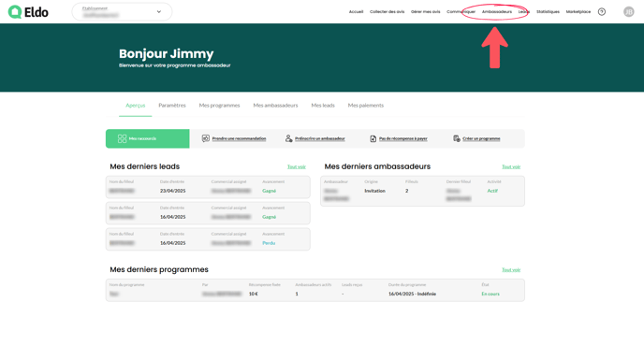
Task: Click Prendre une recommandation link
Action: pyautogui.click(x=239, y=138)
